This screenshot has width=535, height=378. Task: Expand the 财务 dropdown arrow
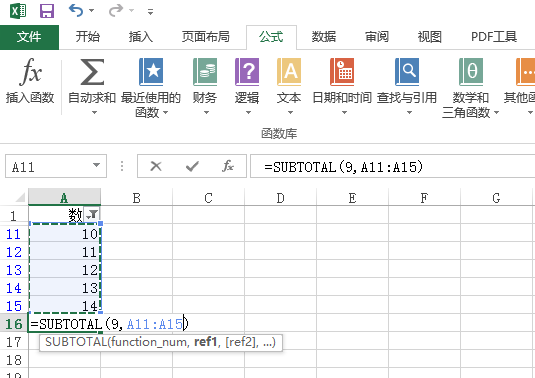point(206,112)
